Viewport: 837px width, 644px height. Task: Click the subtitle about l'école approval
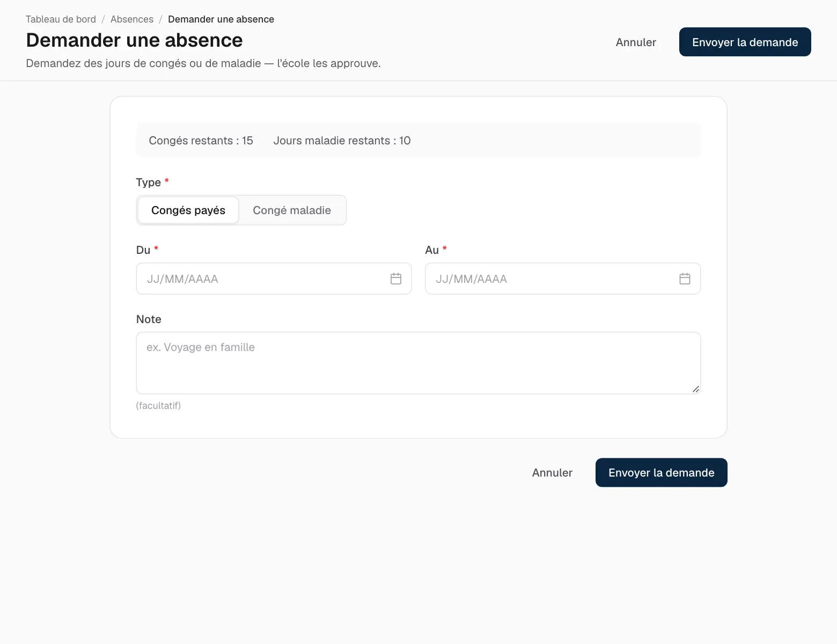tap(203, 63)
